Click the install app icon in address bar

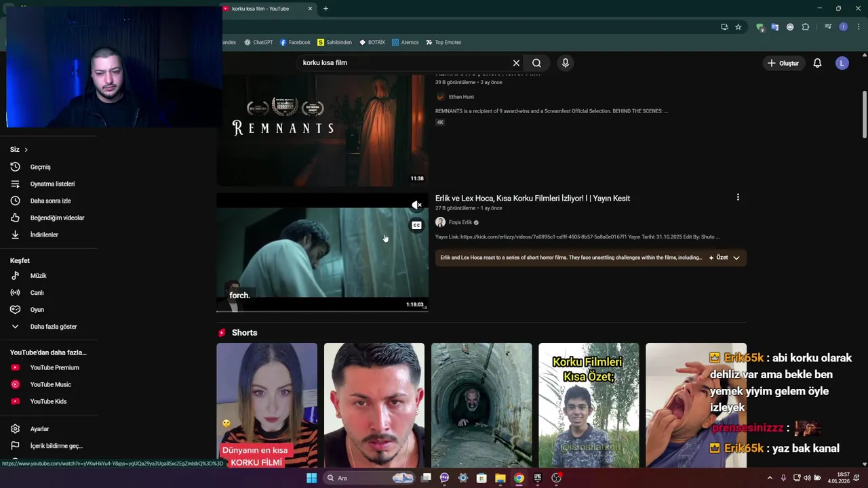(x=724, y=27)
